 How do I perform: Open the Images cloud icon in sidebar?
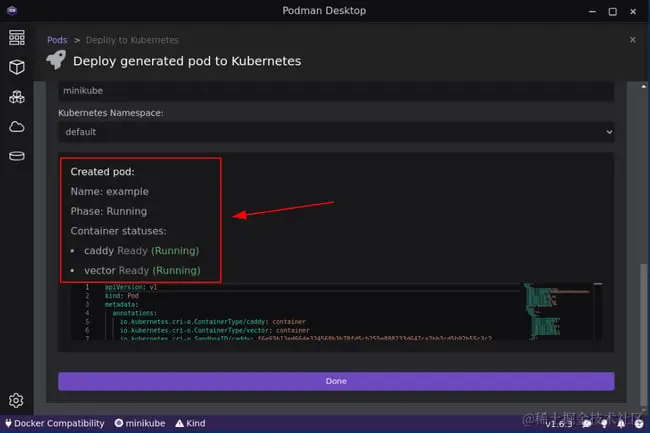coord(17,126)
